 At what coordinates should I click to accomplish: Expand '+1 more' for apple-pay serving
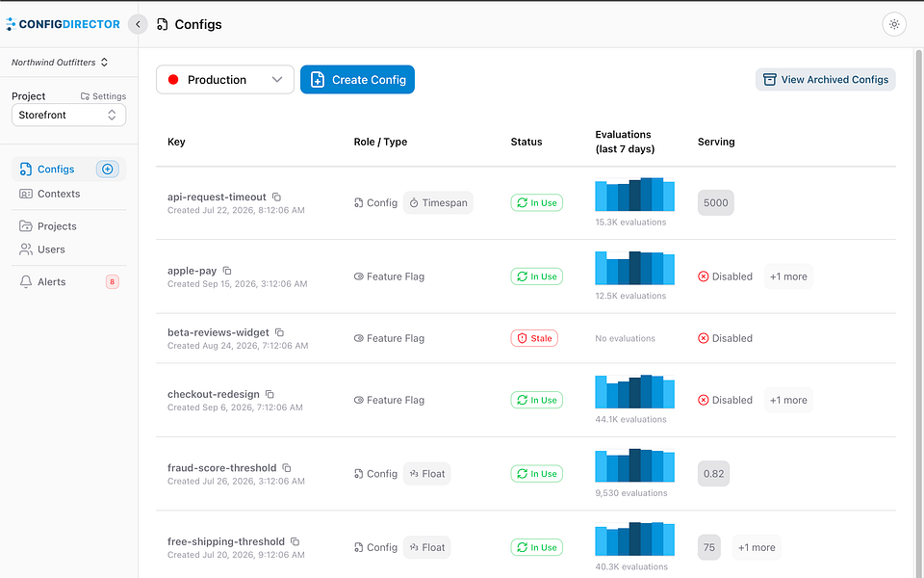(788, 276)
